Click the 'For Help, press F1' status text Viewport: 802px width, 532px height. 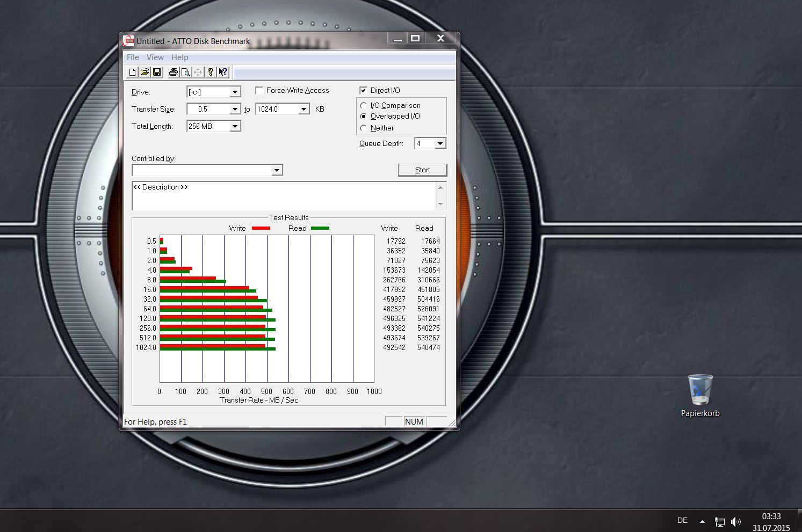coord(155,421)
